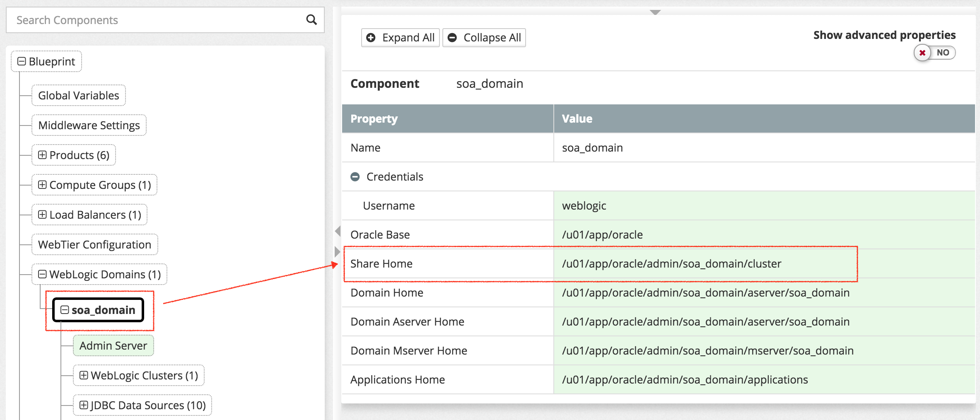Screen dimensions: 980x420
Task: Click in the Search Components field
Action: pyautogui.click(x=157, y=20)
